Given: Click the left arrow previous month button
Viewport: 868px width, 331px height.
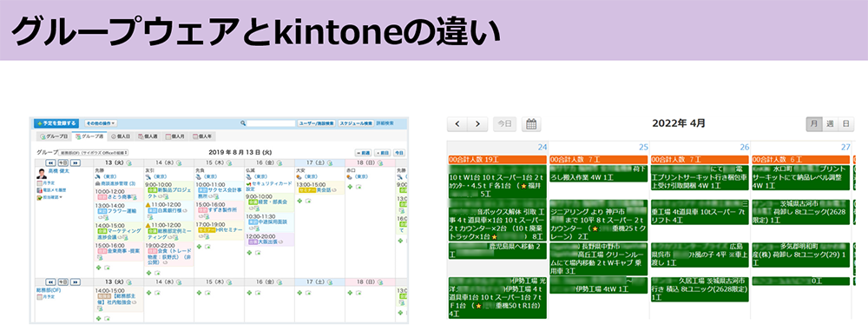Looking at the screenshot, I should coord(457,123).
